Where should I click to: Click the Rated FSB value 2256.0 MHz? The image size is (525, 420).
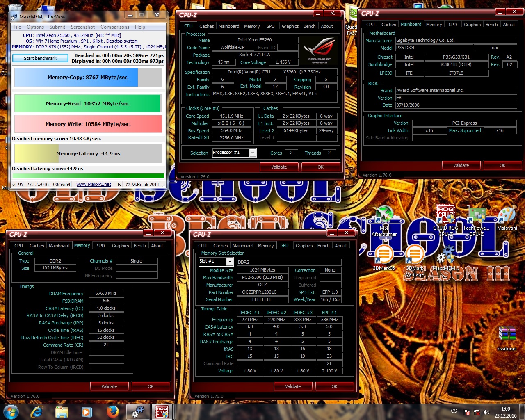point(231,138)
